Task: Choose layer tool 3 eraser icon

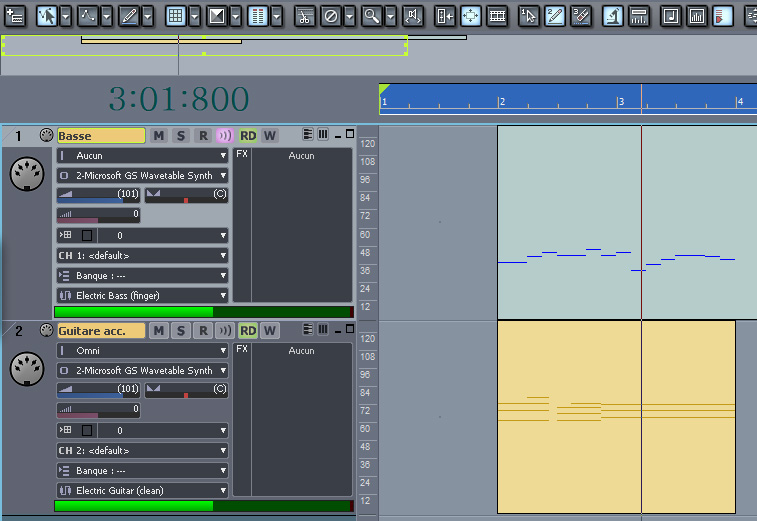Action: click(581, 16)
